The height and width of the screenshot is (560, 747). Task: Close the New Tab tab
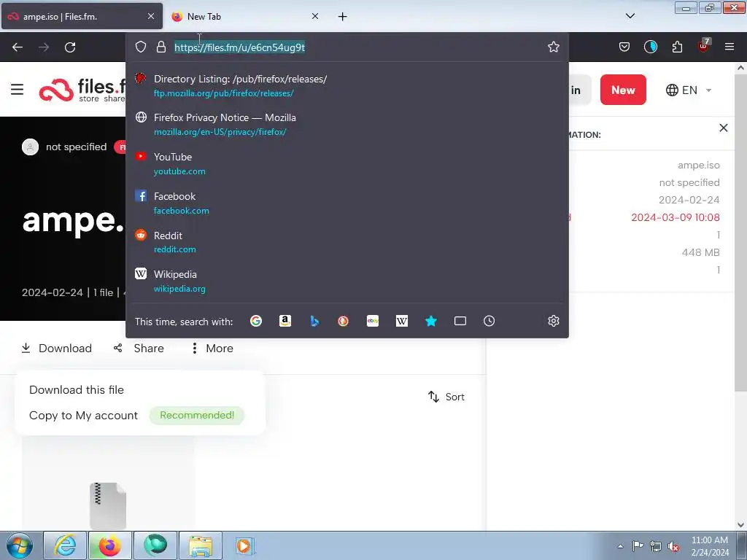(x=315, y=16)
